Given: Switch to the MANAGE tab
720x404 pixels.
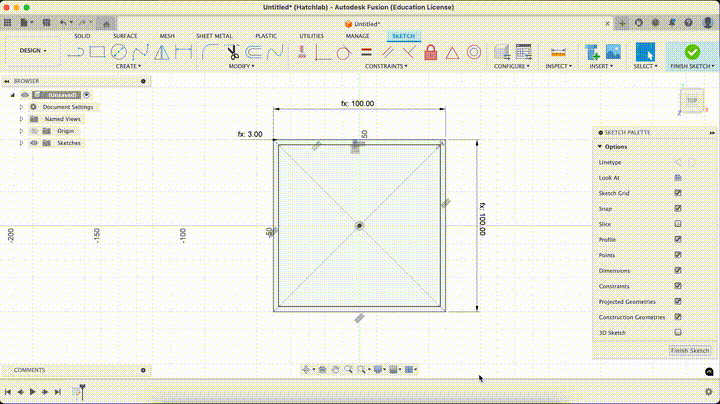Looking at the screenshot, I should pos(357,36).
